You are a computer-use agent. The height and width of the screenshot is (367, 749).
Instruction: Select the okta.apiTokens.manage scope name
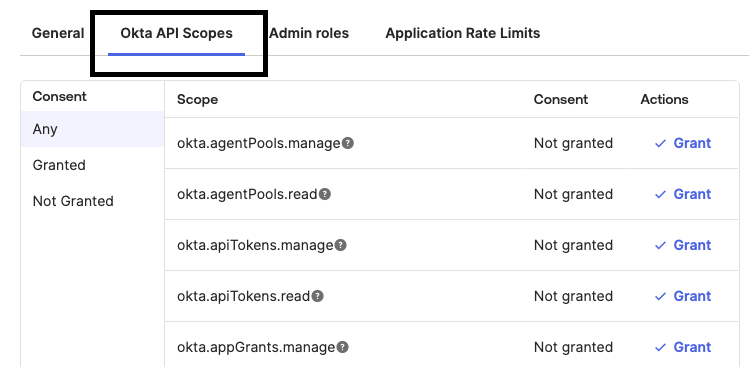coord(255,245)
